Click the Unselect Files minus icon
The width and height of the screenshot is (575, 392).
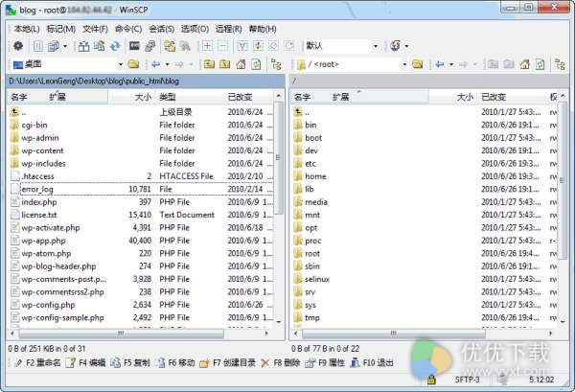[222, 46]
